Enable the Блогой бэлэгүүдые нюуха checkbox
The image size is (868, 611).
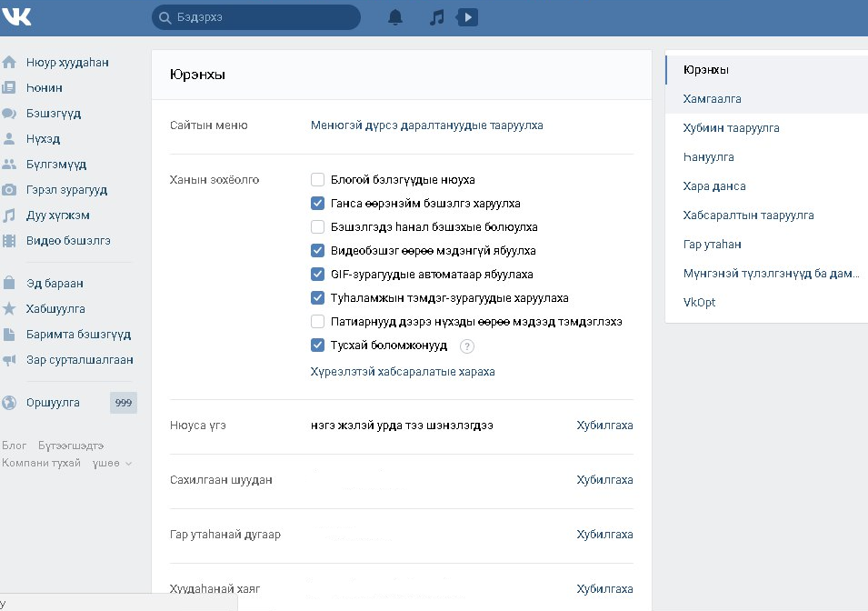317,180
